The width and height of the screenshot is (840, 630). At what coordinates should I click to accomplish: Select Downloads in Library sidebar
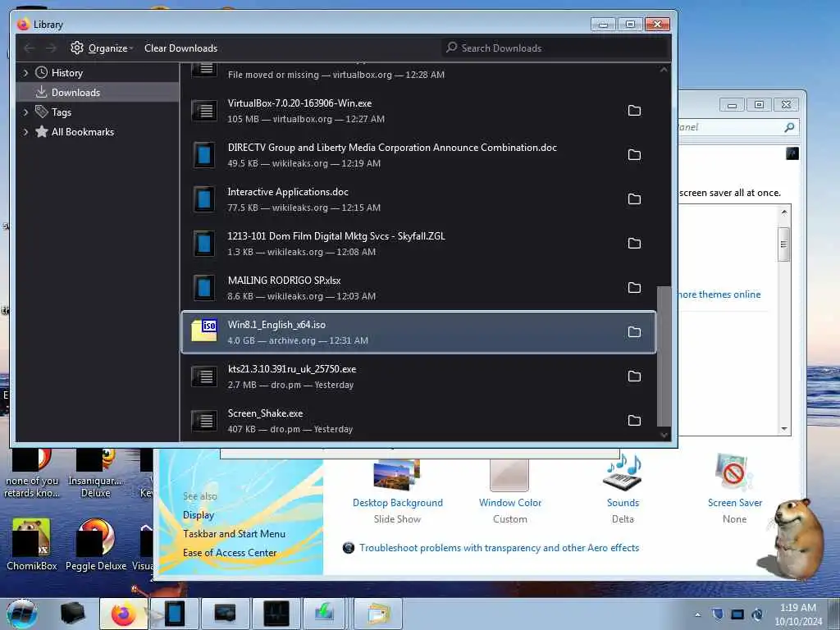point(98,92)
